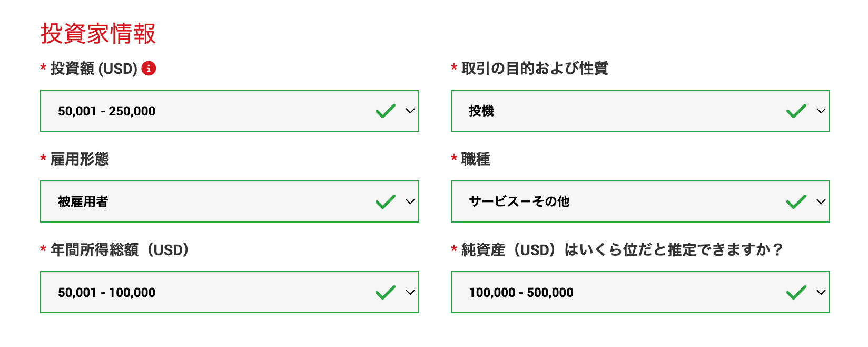Viewport: 868px width, 347px height.
Task: Click the green checkmark in 職種 field
Action: click(x=796, y=201)
